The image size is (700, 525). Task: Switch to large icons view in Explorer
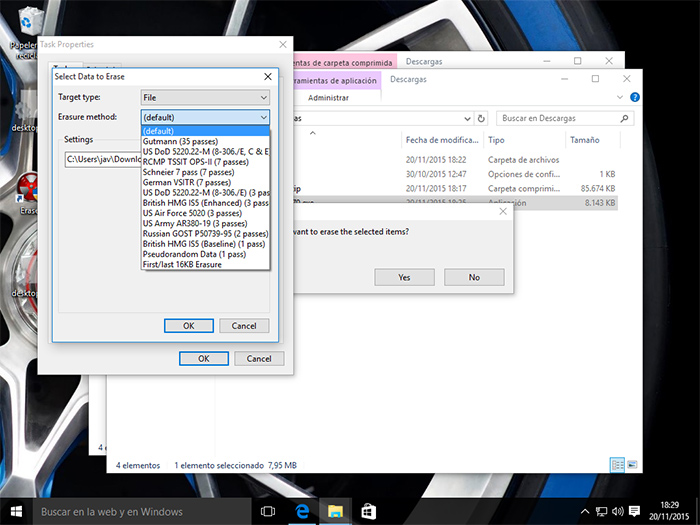tap(633, 465)
